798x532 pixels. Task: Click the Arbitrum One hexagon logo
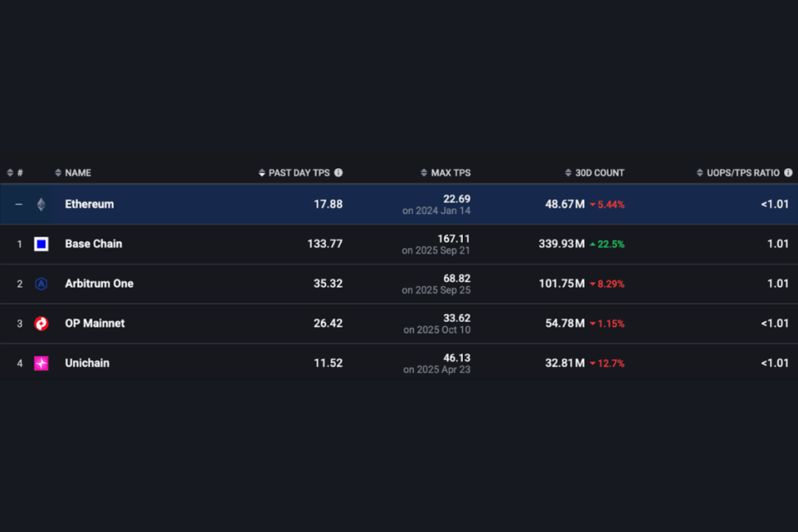41,284
